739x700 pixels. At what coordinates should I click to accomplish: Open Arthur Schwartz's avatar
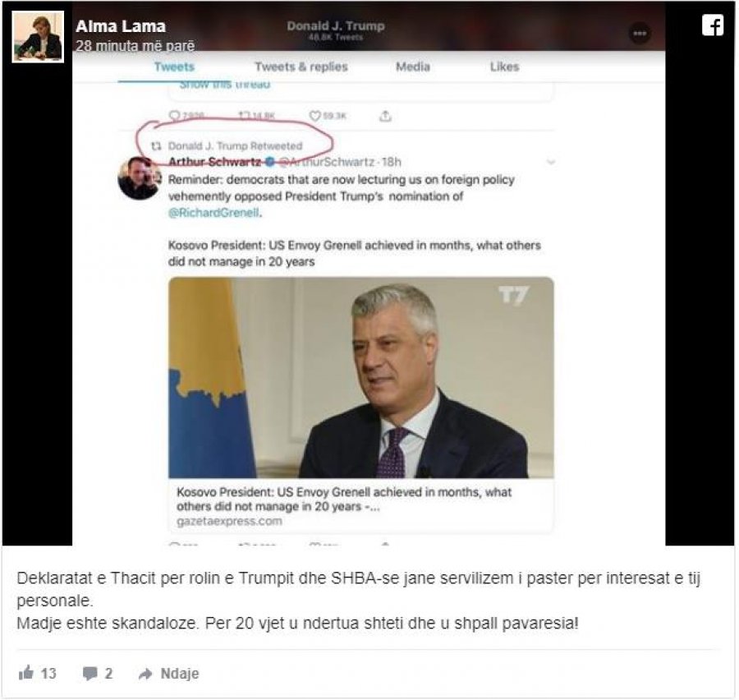click(140, 178)
